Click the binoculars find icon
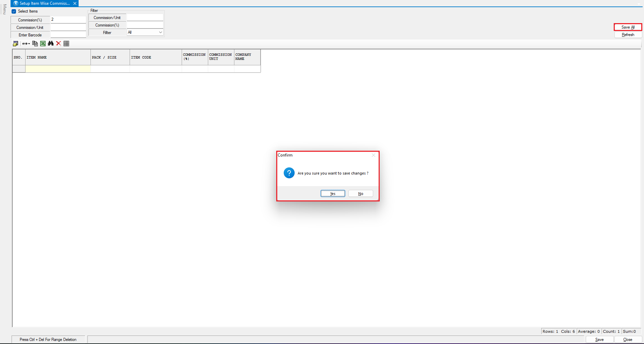 pyautogui.click(x=51, y=44)
